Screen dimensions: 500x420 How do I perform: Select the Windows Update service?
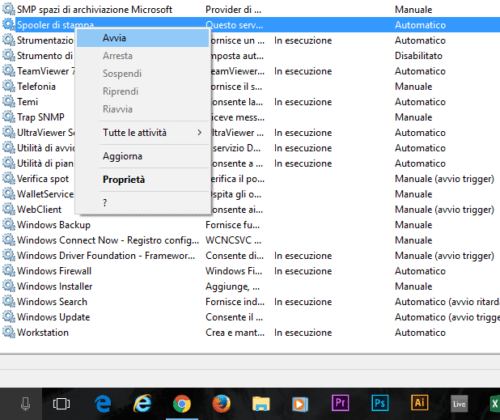[53, 317]
